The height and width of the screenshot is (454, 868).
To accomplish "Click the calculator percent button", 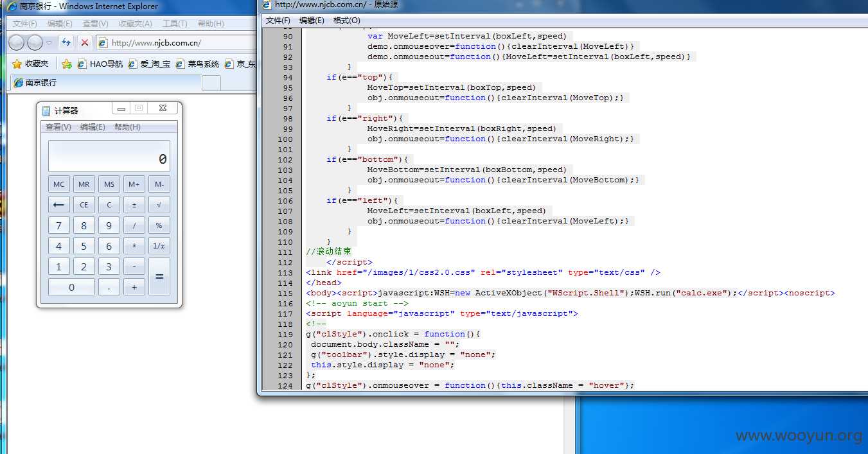I will pos(159,225).
